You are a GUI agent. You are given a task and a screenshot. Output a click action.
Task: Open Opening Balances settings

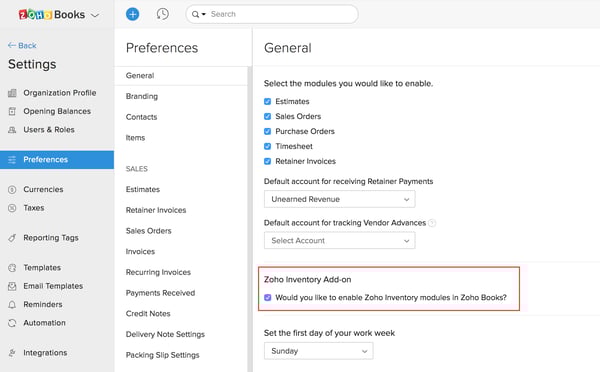pos(57,111)
